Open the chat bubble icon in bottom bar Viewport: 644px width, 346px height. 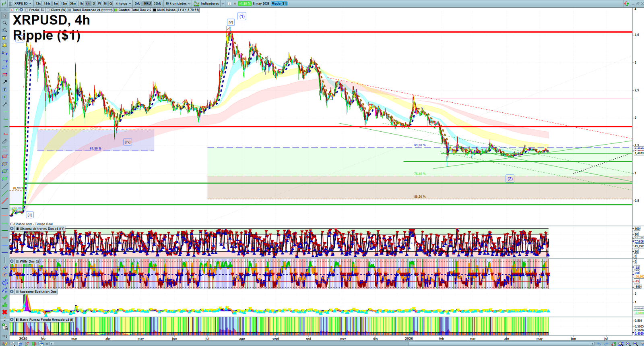point(20,344)
